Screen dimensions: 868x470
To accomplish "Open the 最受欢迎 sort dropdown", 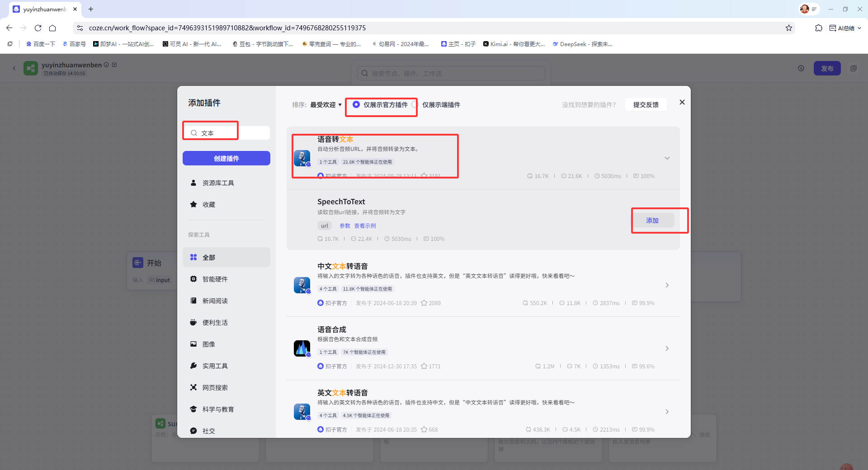I will (326, 105).
